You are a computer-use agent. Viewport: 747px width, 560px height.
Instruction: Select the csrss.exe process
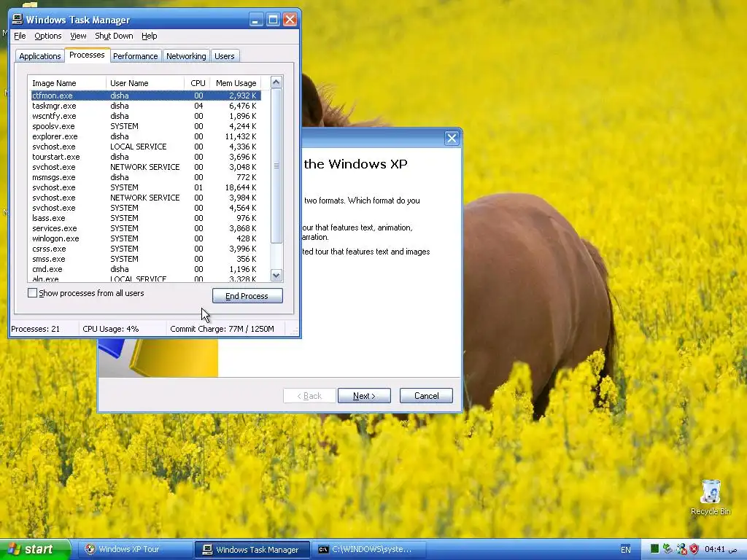click(x=146, y=249)
